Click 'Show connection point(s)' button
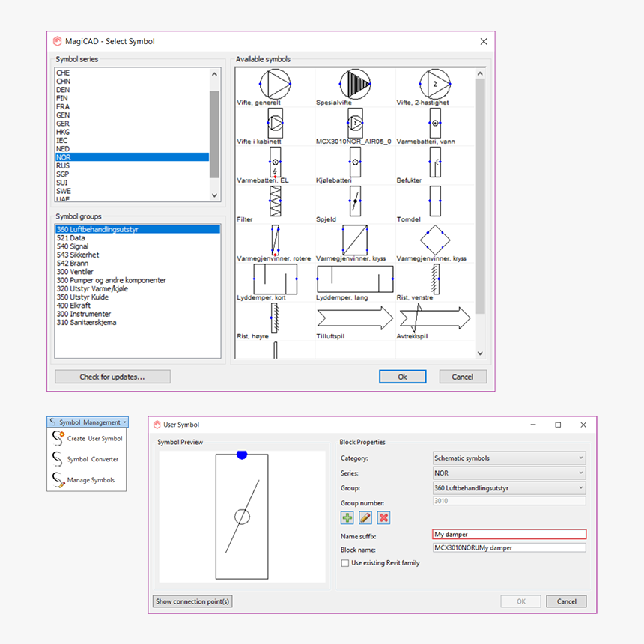 [x=192, y=601]
